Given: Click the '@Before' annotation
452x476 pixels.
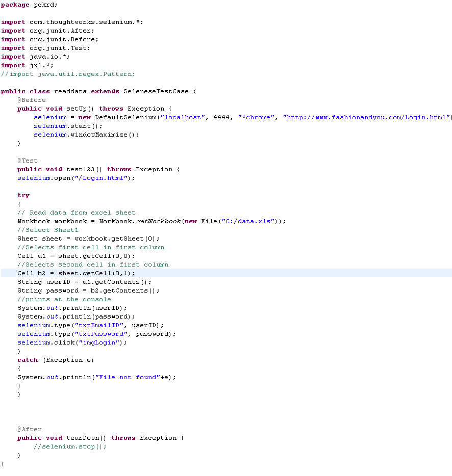Looking at the screenshot, I should (x=31, y=100).
